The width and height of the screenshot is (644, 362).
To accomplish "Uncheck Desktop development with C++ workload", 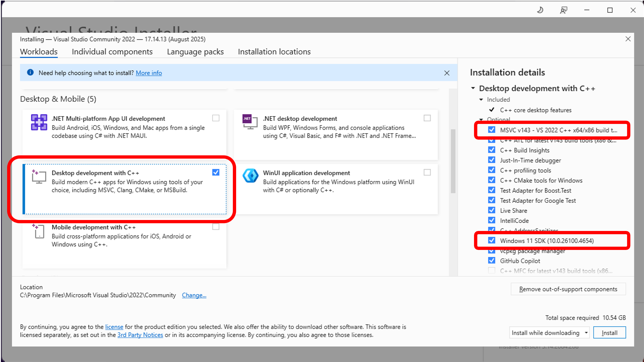I will coord(216,173).
